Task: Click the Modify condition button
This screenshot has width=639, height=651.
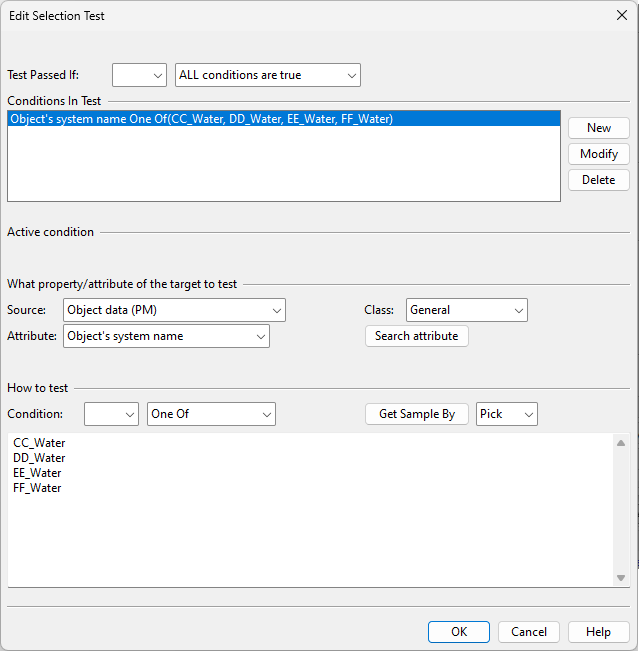Action: [598, 154]
